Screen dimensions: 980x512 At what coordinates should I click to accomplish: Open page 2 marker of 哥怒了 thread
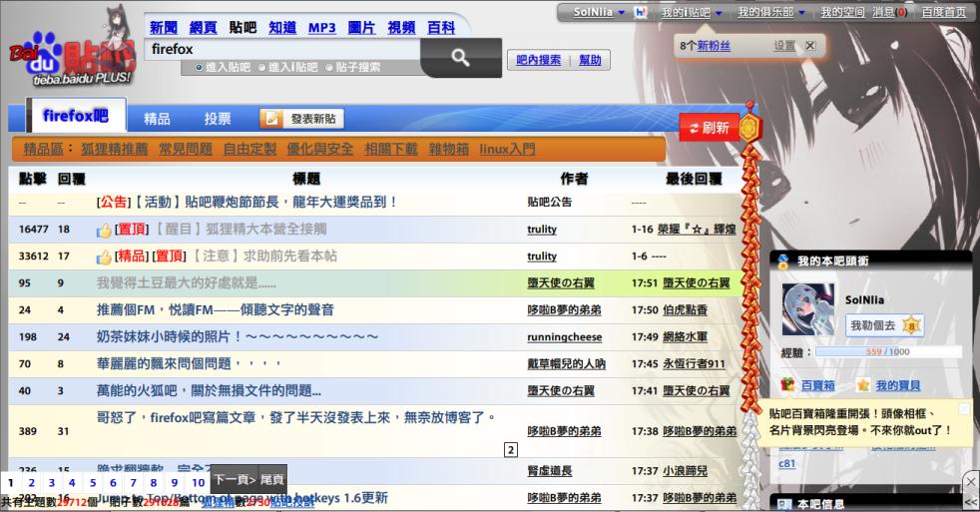511,449
